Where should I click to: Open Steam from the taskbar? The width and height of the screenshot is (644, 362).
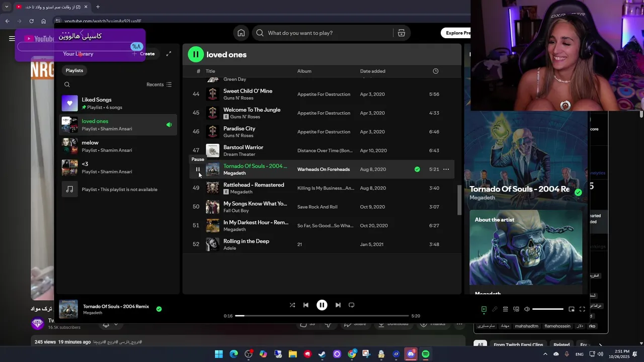pos(322,354)
